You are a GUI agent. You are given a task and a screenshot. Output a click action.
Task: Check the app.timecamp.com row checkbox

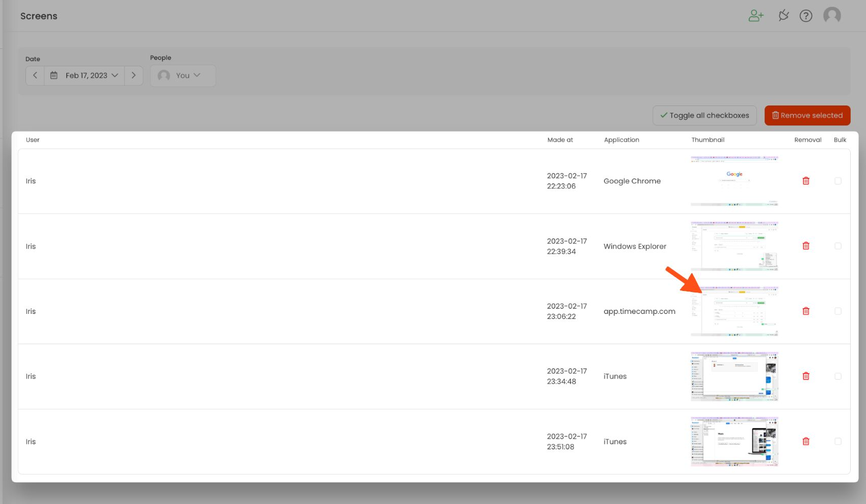coord(838,311)
